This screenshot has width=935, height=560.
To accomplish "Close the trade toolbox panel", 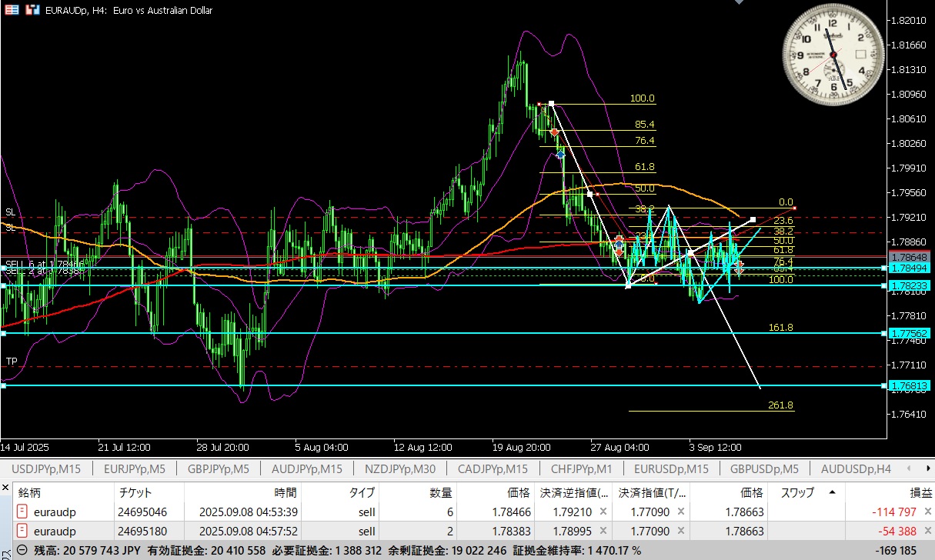I will pos(5,489).
